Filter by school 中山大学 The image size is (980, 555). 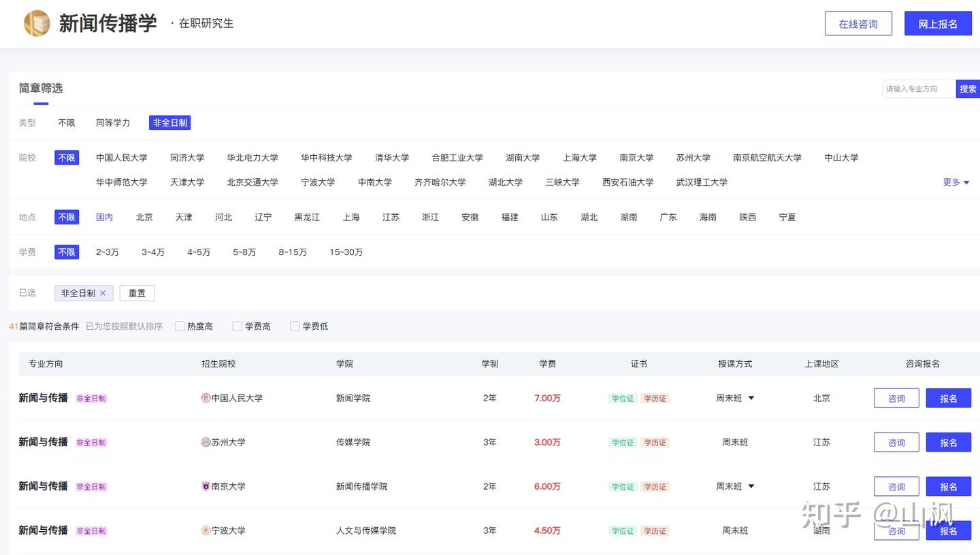pos(842,158)
